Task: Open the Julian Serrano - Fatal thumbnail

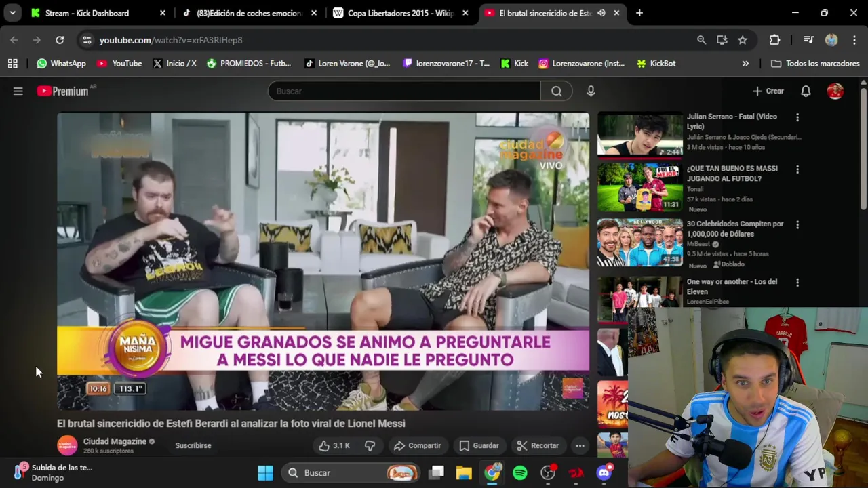Action: pos(640,134)
